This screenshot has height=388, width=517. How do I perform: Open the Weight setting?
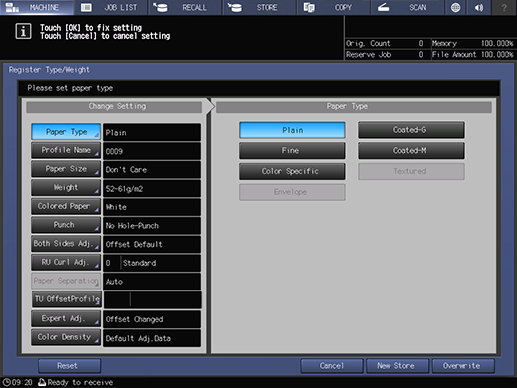pyautogui.click(x=66, y=188)
